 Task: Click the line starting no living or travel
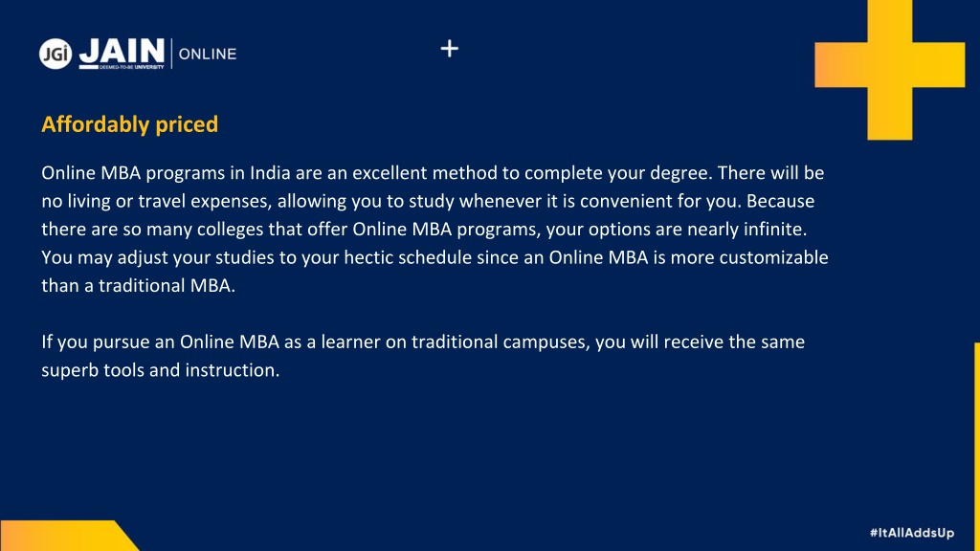pos(428,201)
